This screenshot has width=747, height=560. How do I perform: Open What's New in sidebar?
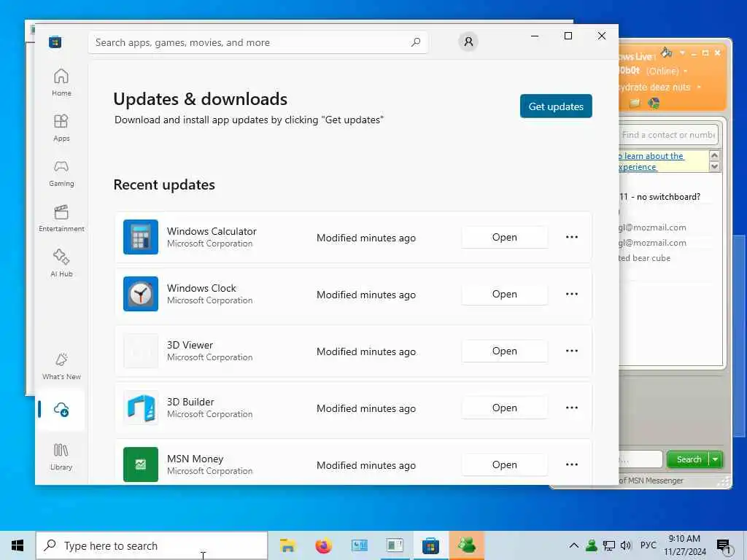(61, 366)
